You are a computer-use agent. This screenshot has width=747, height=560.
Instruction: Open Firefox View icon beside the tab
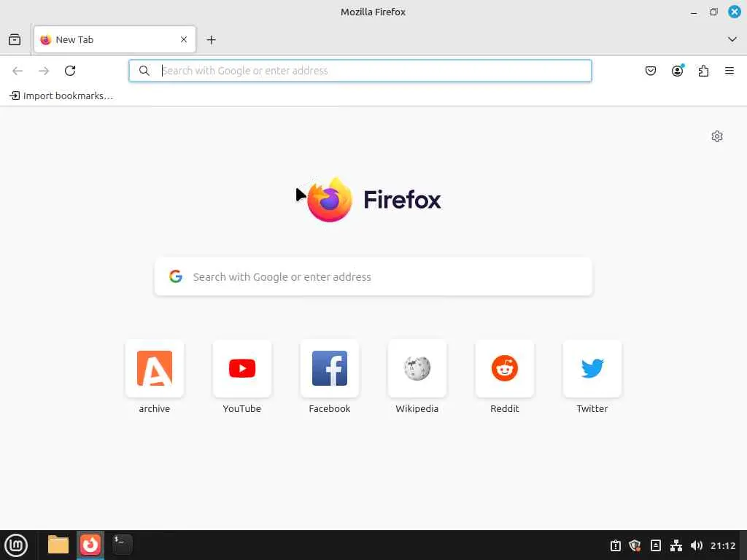click(15, 39)
